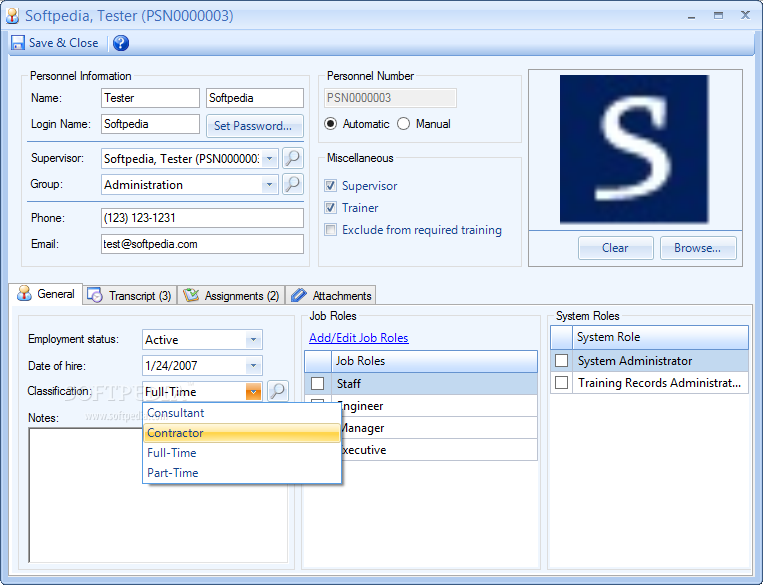The image size is (763, 585).
Task: Click the Supervisor search magnifier icon
Action: (293, 158)
